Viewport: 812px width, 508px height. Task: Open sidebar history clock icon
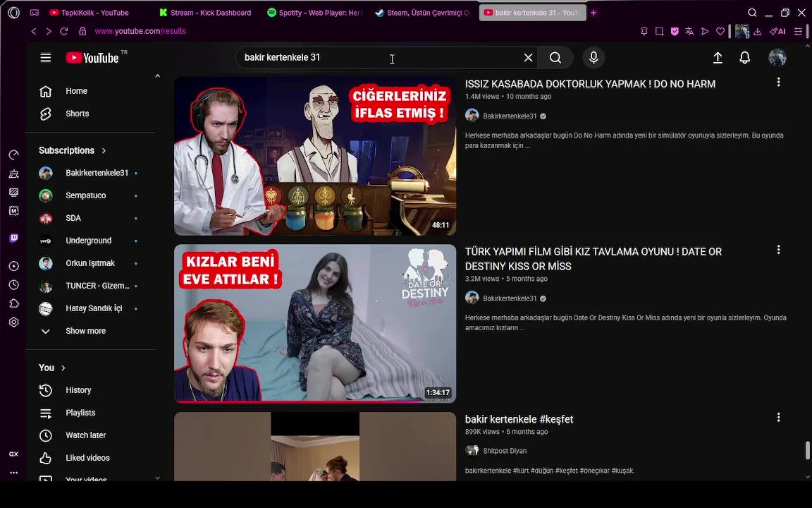(x=14, y=284)
